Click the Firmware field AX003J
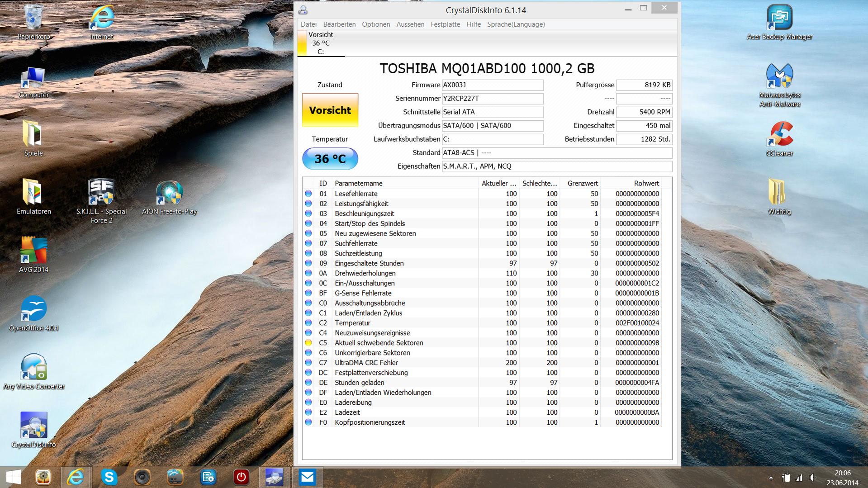 point(492,85)
